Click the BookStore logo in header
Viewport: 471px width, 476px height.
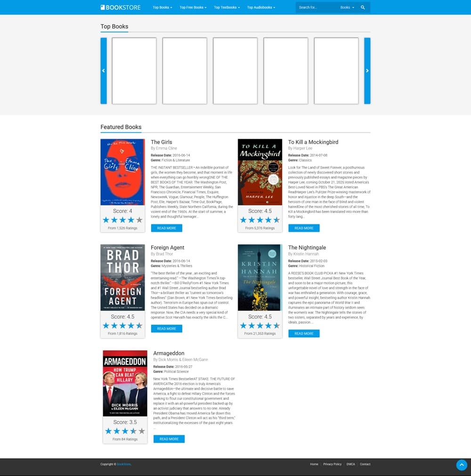[121, 8]
